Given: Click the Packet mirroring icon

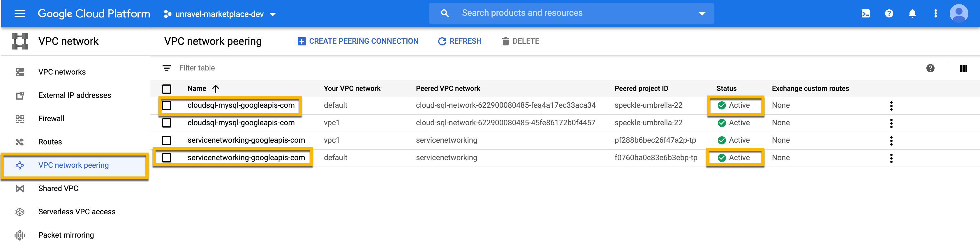Looking at the screenshot, I should 20,235.
